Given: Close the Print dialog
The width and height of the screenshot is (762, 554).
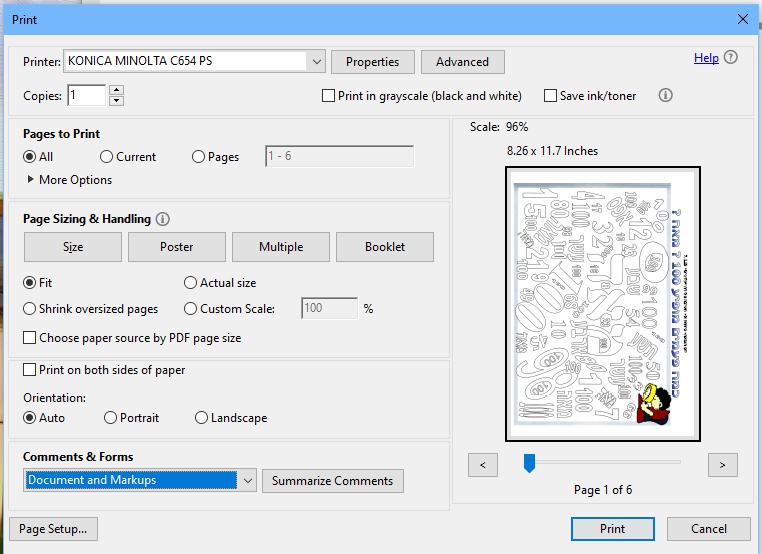Looking at the screenshot, I should [x=743, y=19].
